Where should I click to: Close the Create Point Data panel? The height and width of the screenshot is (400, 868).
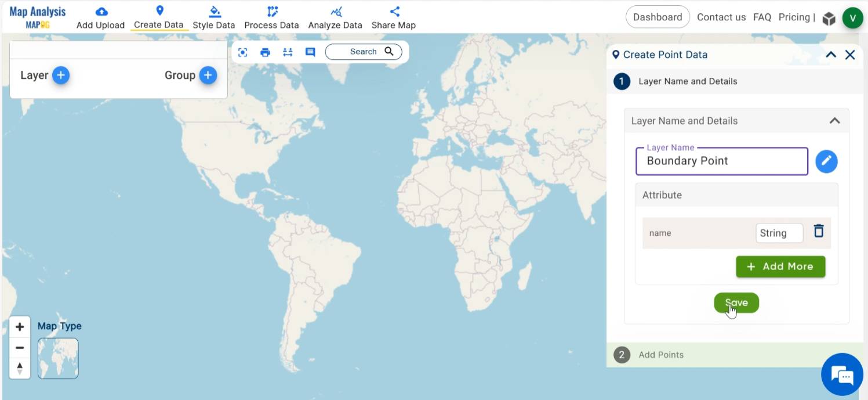(850, 55)
